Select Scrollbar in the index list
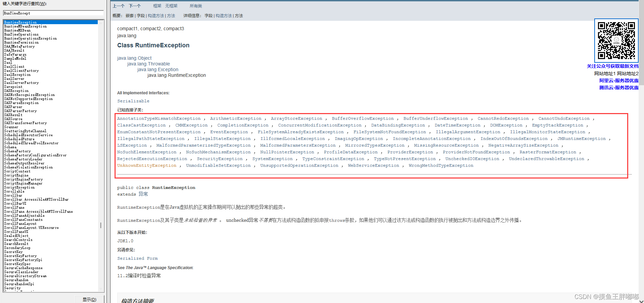Image resolution: width=644 pixels, height=303 pixels. [13, 195]
